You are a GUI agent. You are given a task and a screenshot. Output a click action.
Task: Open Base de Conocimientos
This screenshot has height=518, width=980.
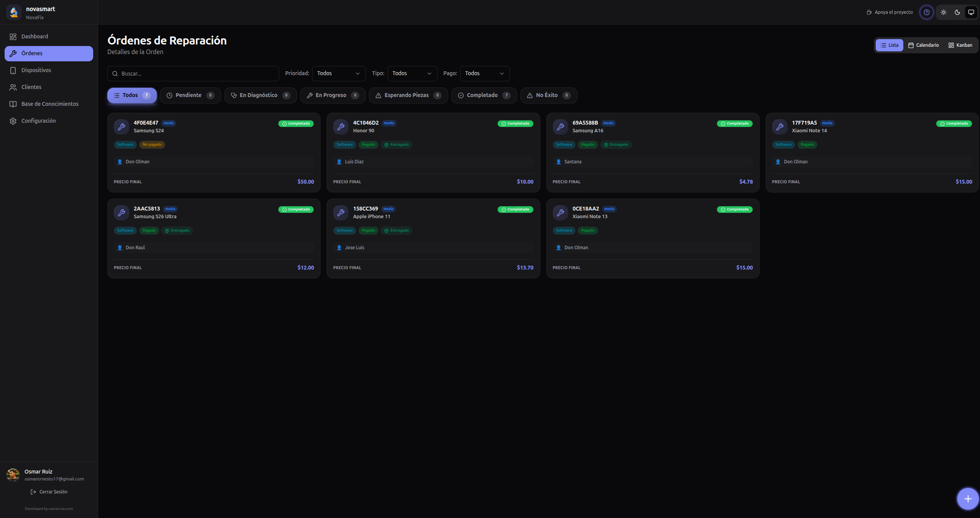click(x=49, y=104)
